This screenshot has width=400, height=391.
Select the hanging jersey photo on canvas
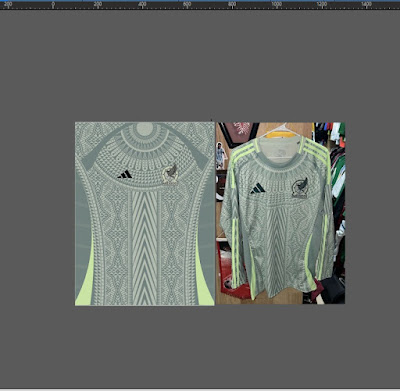[280, 213]
